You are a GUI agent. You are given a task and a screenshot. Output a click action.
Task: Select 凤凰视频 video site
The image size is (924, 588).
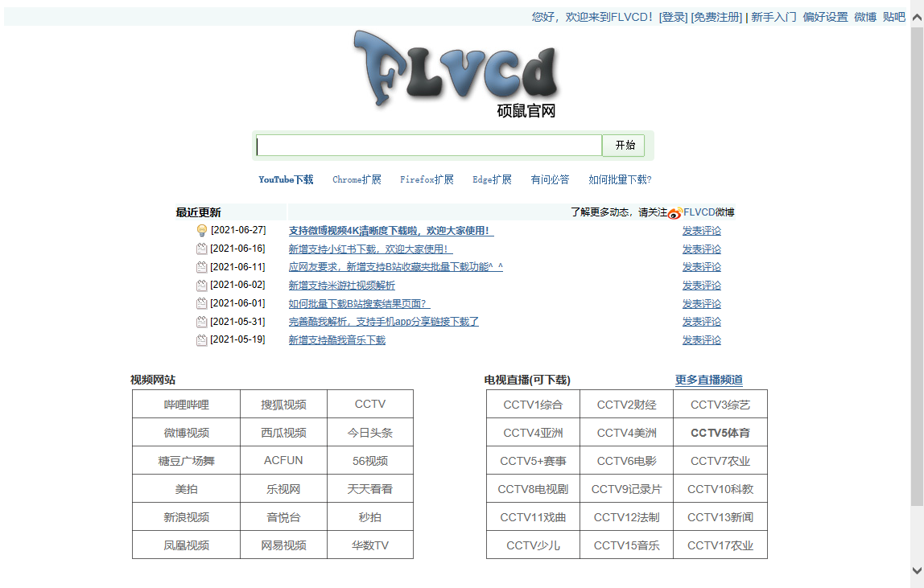(186, 545)
